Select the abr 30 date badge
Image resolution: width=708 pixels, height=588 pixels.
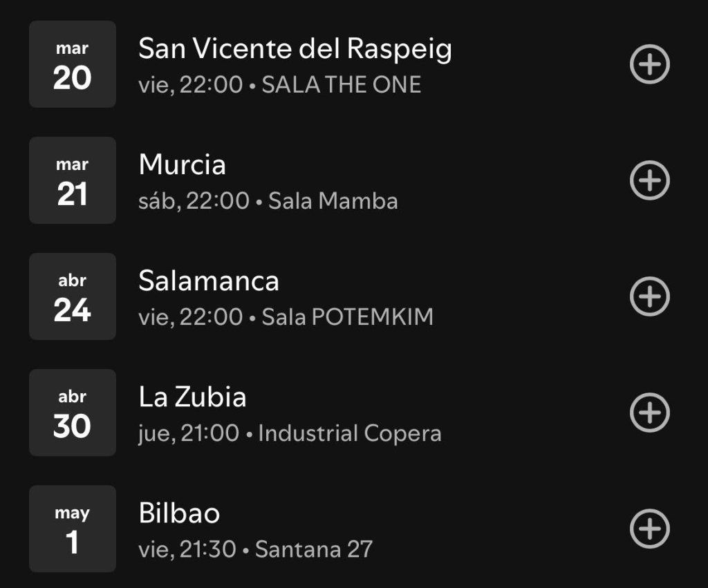(73, 412)
